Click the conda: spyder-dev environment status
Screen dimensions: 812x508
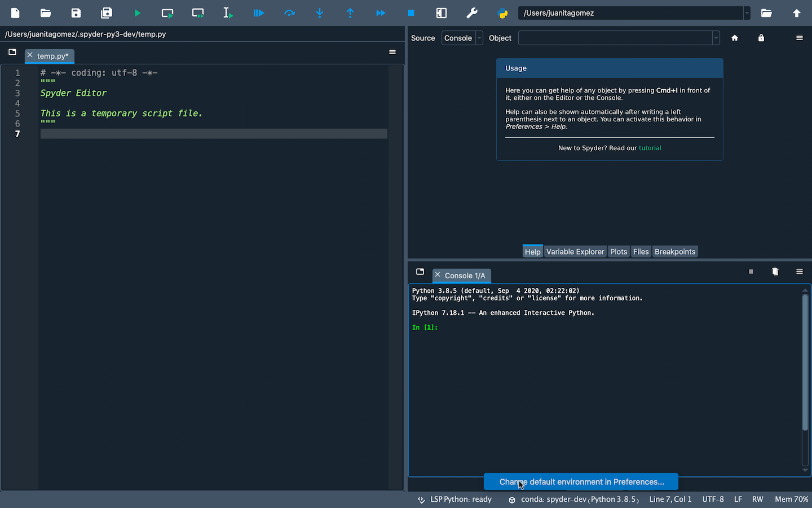point(580,500)
